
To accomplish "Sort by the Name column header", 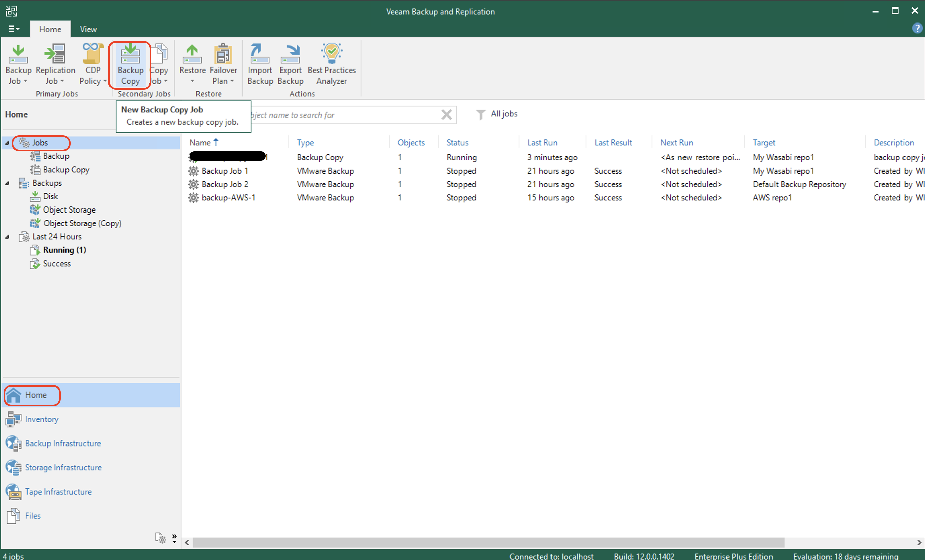I will [x=200, y=143].
